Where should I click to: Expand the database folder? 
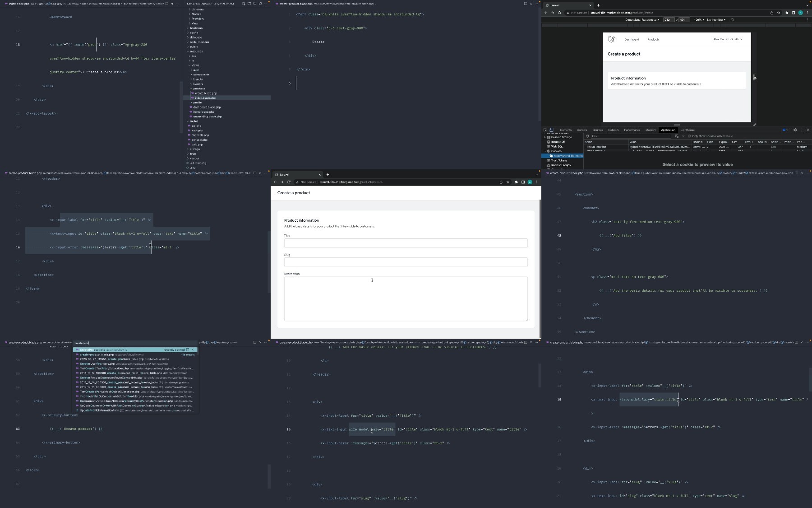click(195, 37)
